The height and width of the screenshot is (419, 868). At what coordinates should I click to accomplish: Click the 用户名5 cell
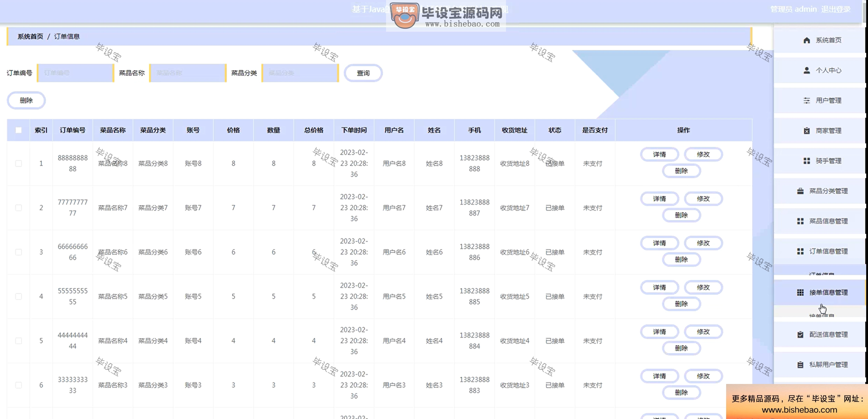(x=394, y=296)
